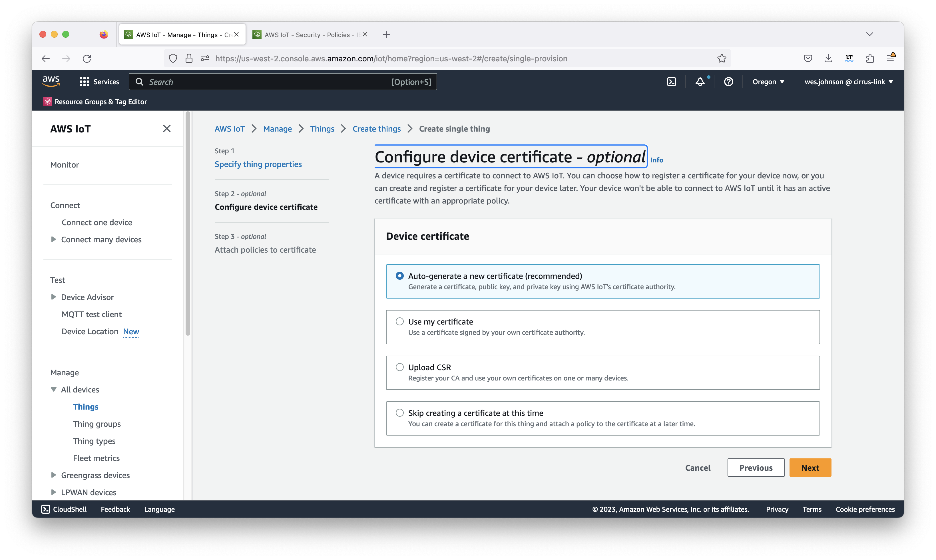The height and width of the screenshot is (560, 936).
Task: Cancel the thing creation
Action: coord(698,468)
